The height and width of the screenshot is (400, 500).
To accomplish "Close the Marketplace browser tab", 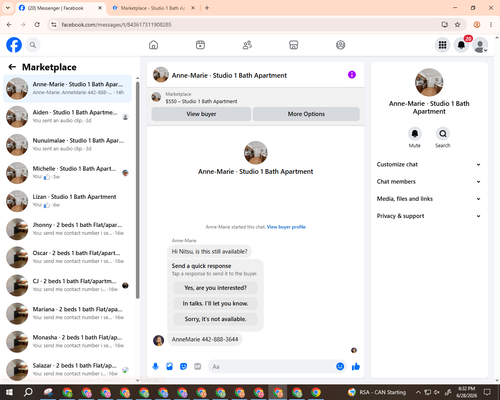I will click(193, 8).
